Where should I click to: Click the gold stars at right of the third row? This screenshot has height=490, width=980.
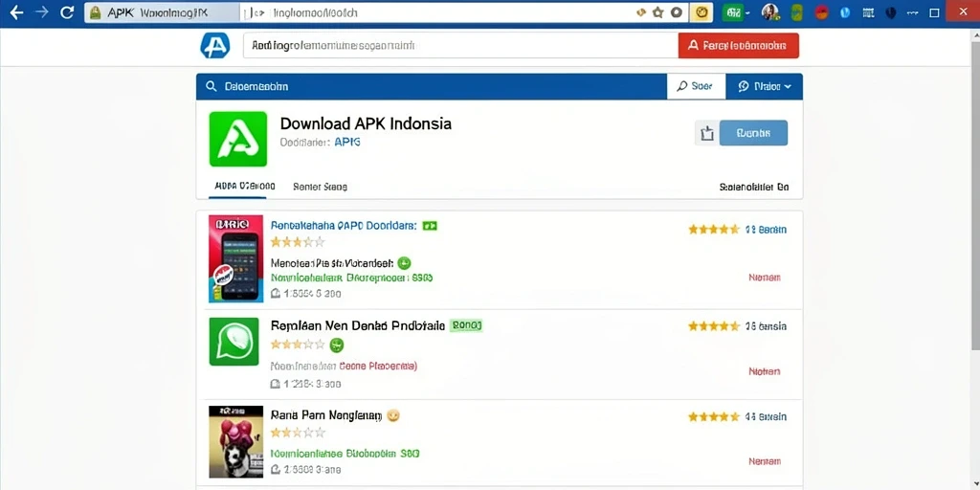click(x=714, y=417)
